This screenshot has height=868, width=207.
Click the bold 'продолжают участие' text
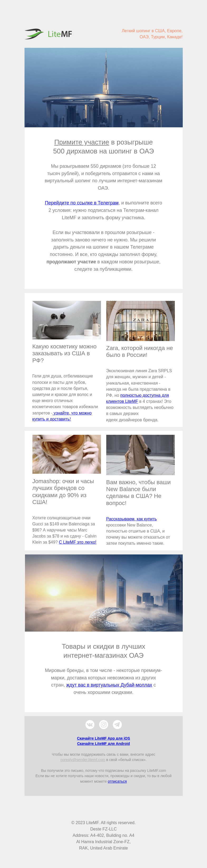coord(71,262)
